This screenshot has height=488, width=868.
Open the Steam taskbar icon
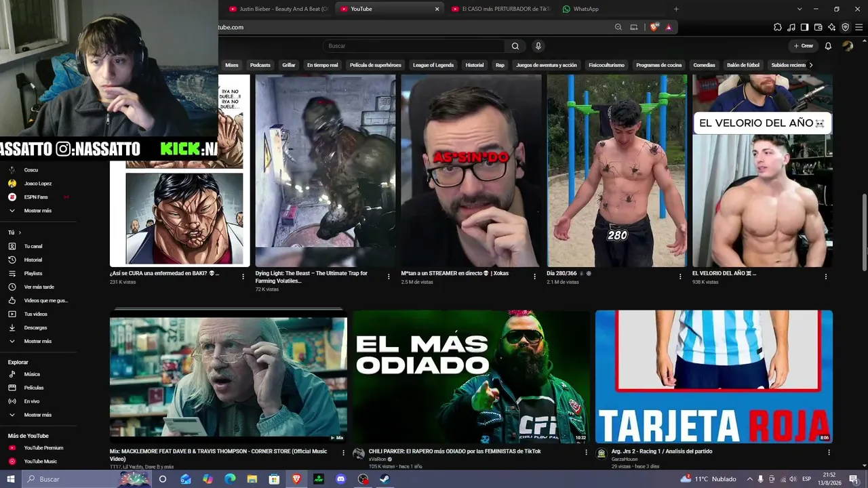click(384, 479)
